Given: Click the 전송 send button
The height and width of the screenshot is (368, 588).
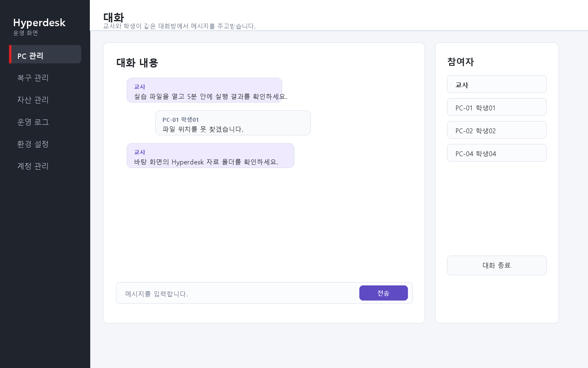Looking at the screenshot, I should pos(383,293).
